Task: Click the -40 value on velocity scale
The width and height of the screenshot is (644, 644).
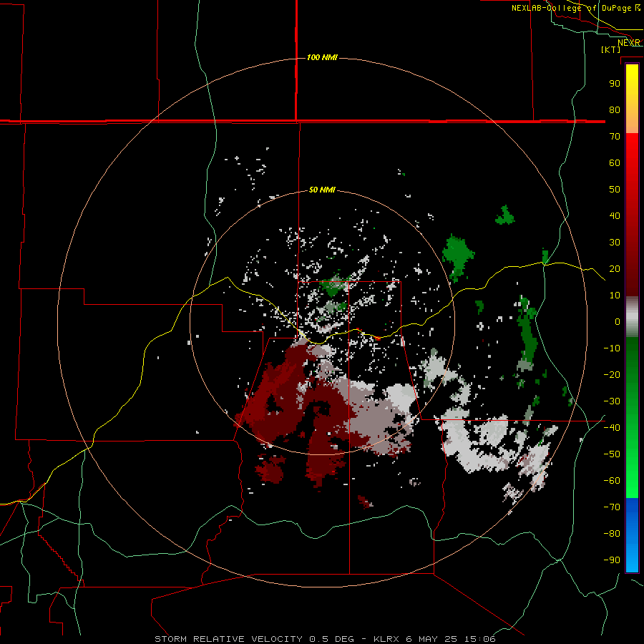Action: tap(612, 428)
